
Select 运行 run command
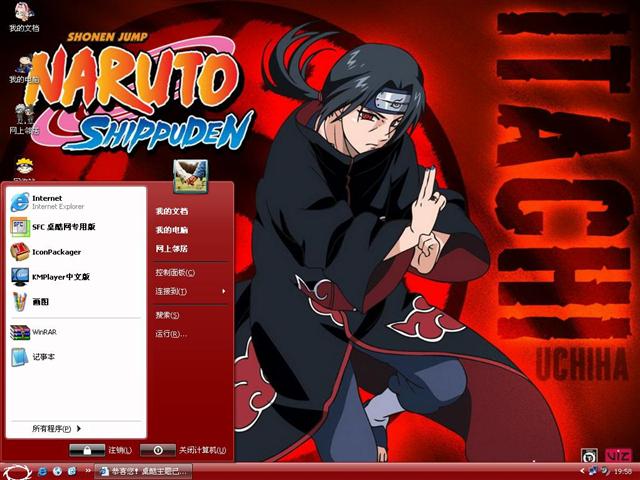click(x=171, y=334)
